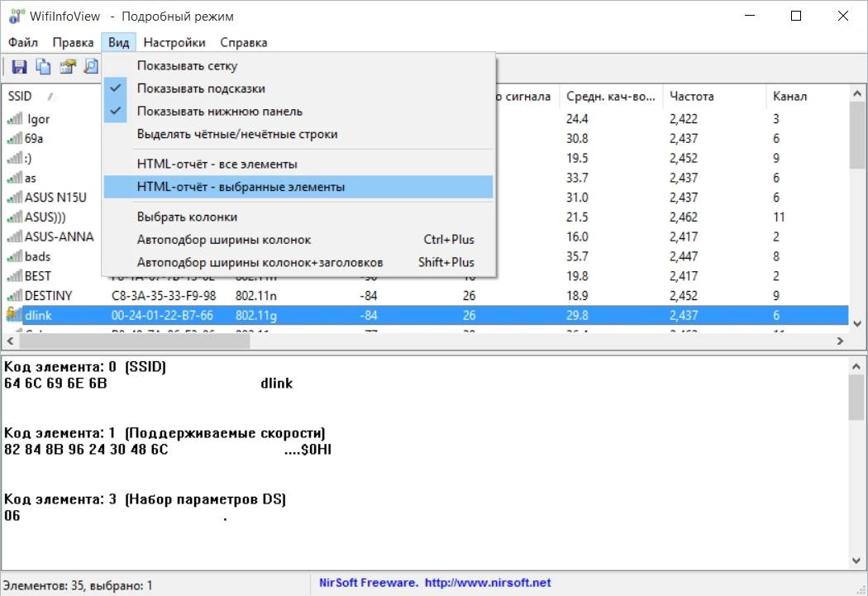Select the ASUS N15U row
This screenshot has width=868, height=596.
point(425,198)
